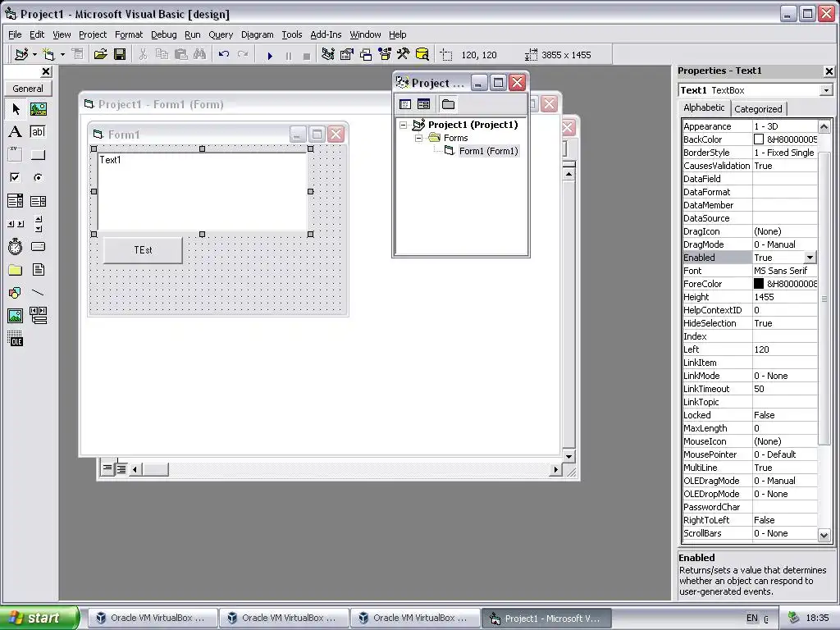Image resolution: width=840 pixels, height=630 pixels.
Task: Click the code window horizontal scroll thumb
Action: tap(155, 469)
